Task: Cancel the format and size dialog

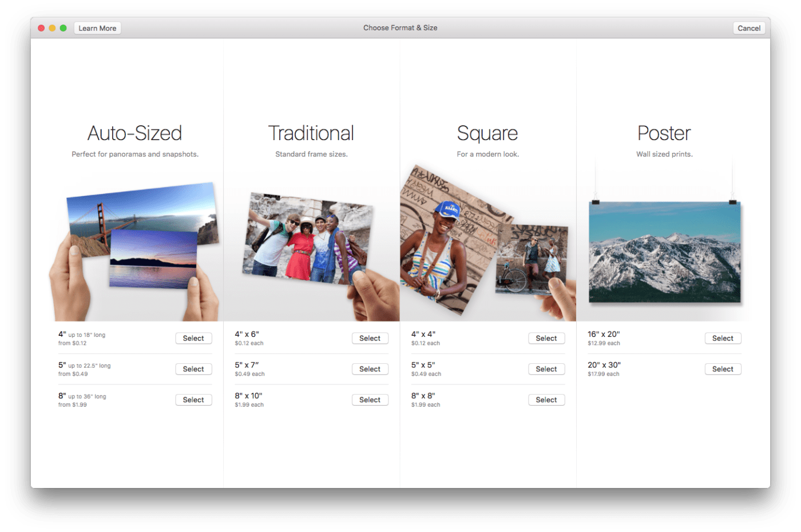Action: tap(748, 28)
